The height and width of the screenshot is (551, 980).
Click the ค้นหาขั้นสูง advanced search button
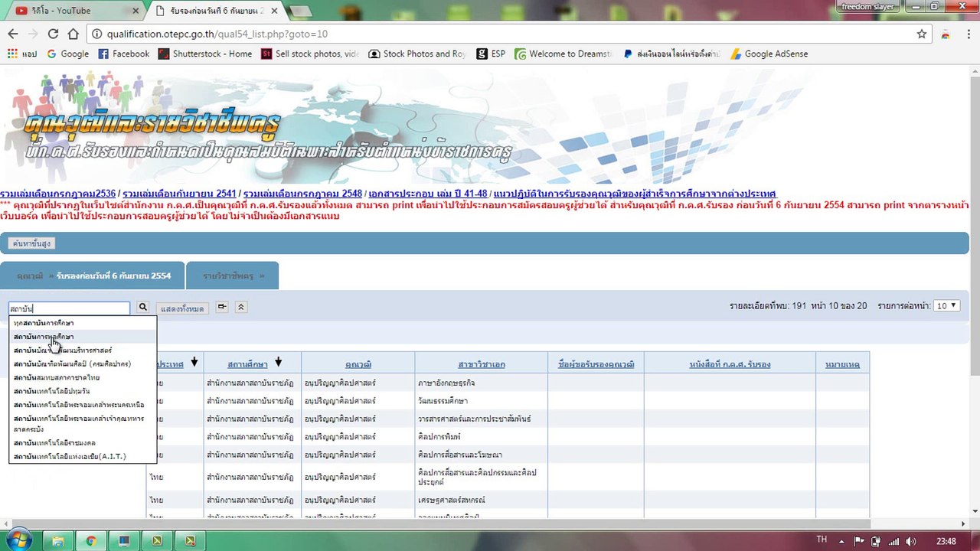(31, 243)
